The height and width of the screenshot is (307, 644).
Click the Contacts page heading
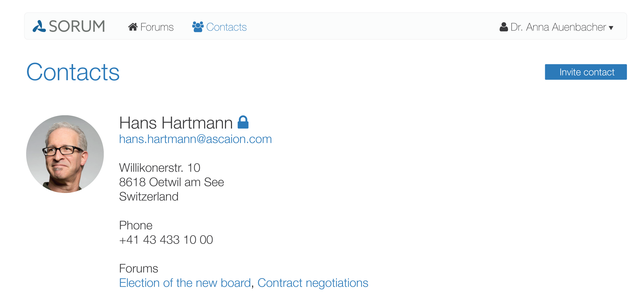73,72
